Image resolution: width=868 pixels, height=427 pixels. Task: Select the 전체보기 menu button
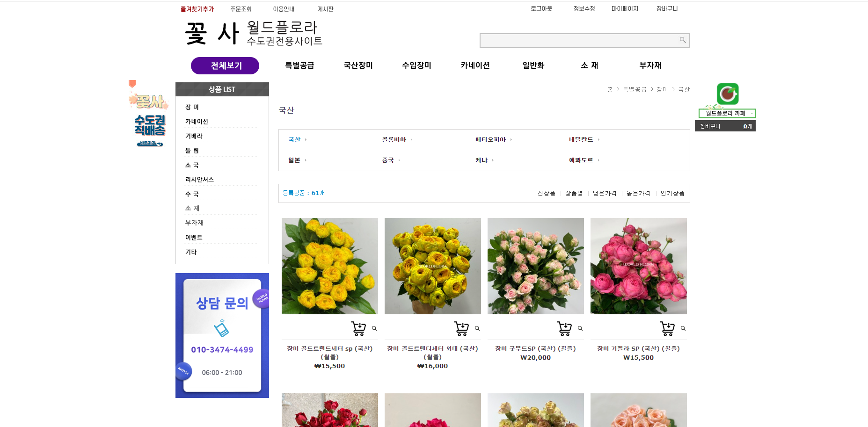pos(225,65)
